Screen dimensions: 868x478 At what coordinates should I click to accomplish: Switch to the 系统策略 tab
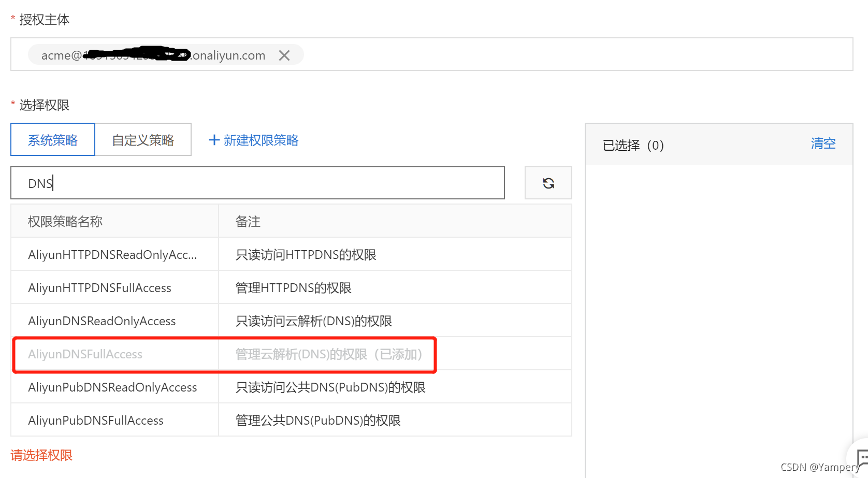pyautogui.click(x=53, y=140)
